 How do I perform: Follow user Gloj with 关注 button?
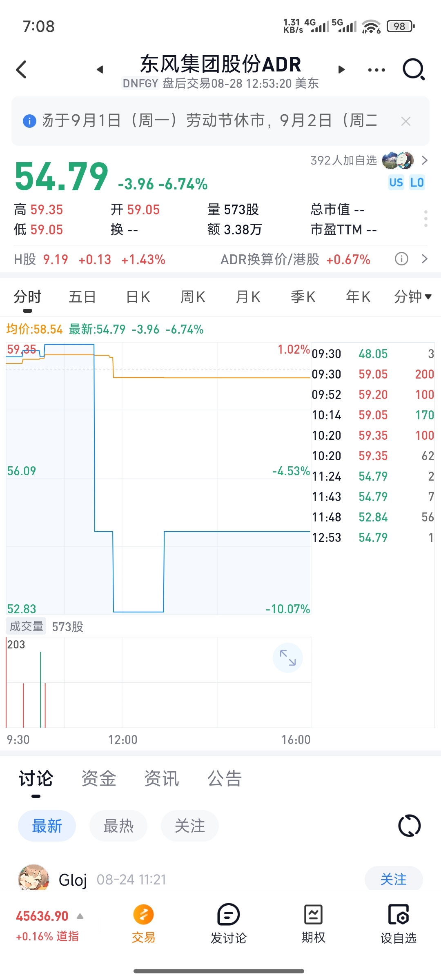394,879
